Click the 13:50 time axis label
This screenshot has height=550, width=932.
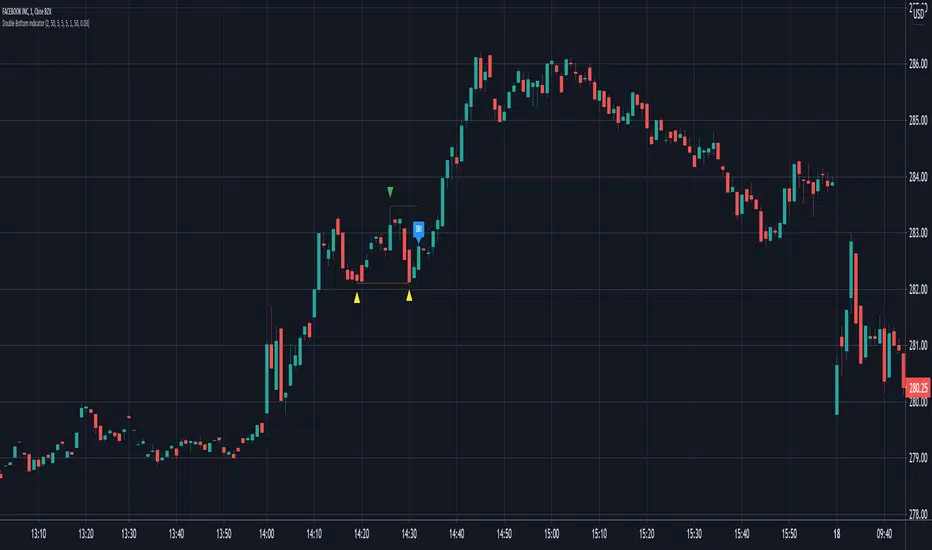(x=224, y=534)
